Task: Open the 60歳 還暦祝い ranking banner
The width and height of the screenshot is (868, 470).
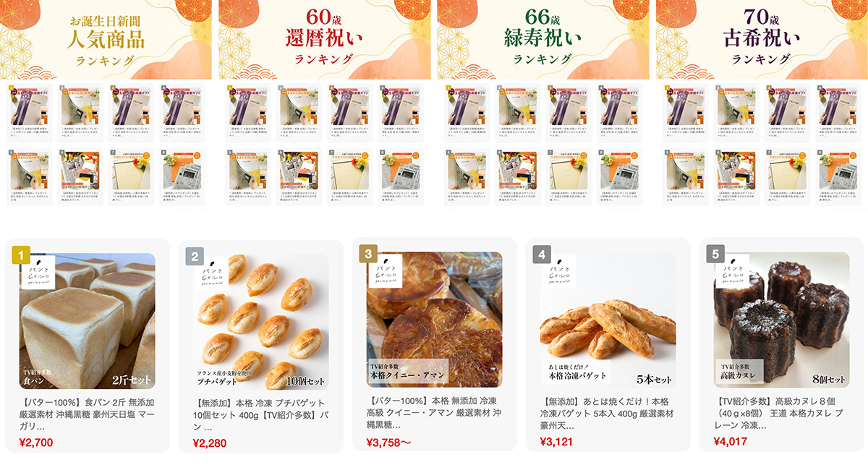Action: point(324,40)
